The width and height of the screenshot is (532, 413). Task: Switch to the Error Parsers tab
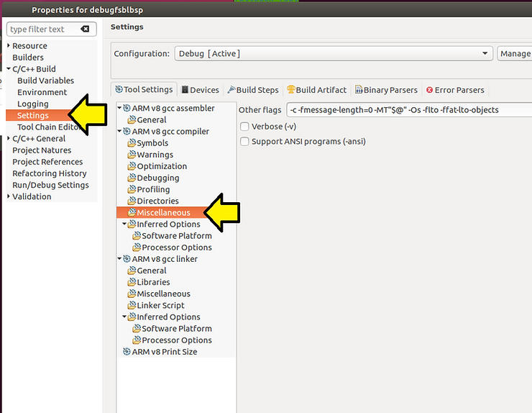455,90
